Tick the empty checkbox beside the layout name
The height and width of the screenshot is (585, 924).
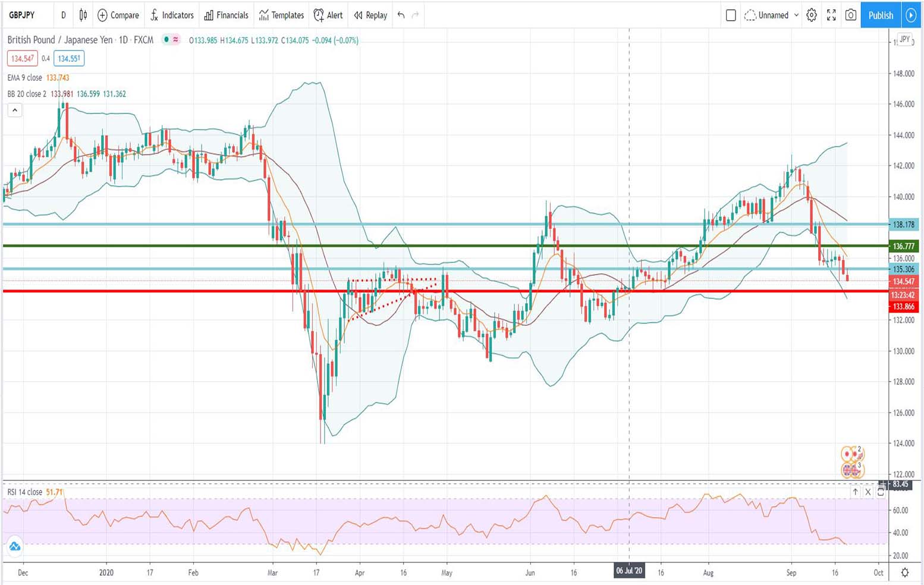point(731,15)
